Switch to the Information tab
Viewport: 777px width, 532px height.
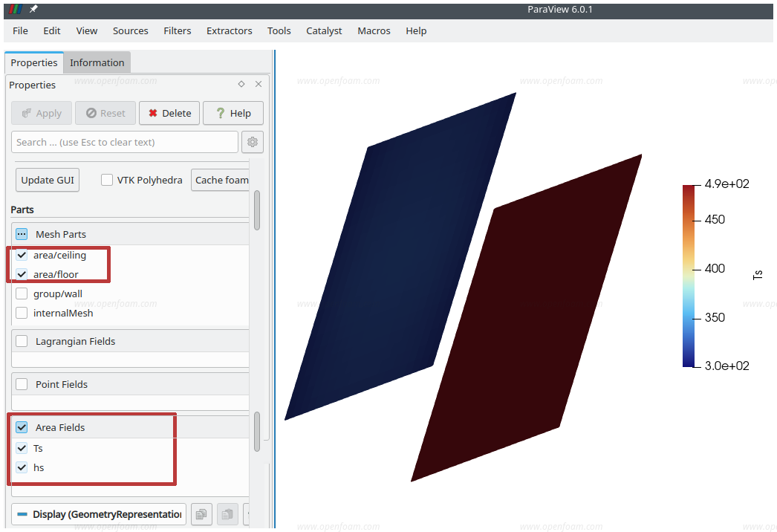(x=97, y=62)
